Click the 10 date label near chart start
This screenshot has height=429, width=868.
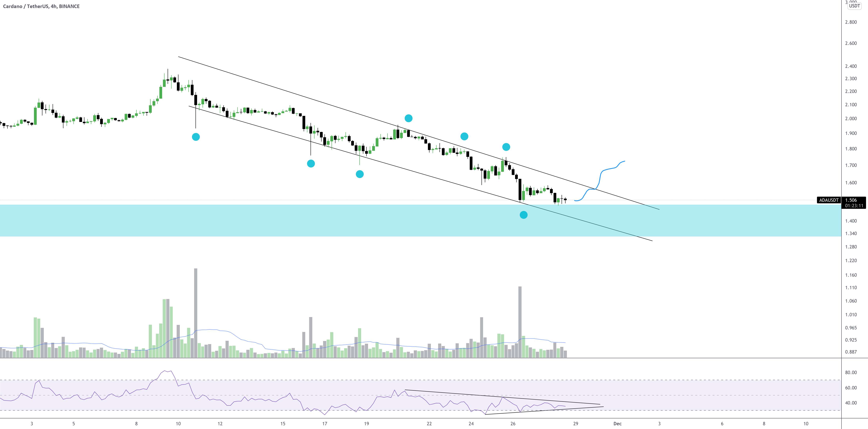click(x=178, y=424)
